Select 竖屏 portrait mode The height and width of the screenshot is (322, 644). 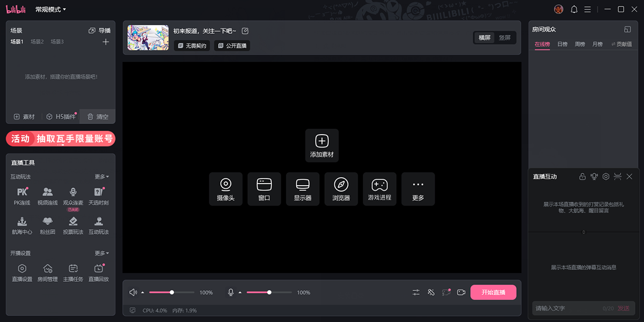pos(505,38)
